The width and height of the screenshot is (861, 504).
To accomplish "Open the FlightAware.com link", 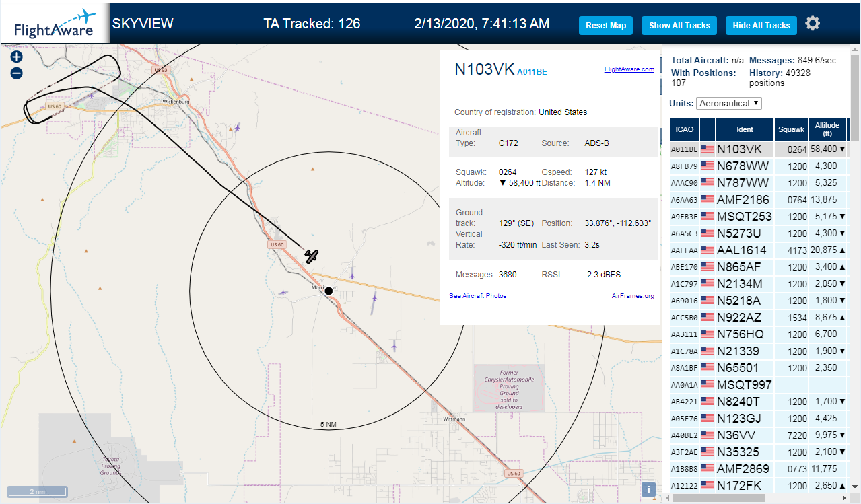I will click(x=629, y=69).
